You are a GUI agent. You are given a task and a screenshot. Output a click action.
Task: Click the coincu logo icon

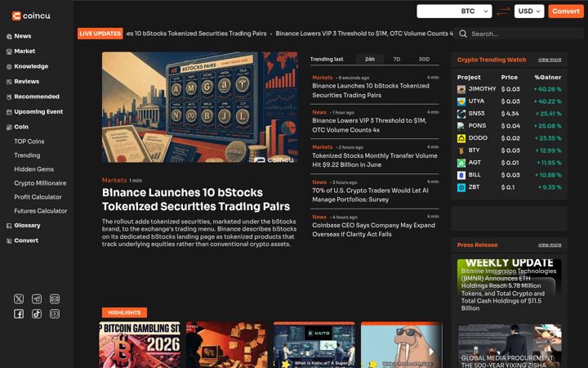16,16
